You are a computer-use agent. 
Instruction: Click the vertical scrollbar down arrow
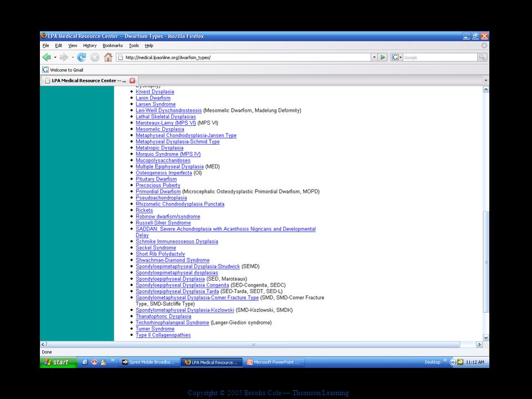[486, 337]
